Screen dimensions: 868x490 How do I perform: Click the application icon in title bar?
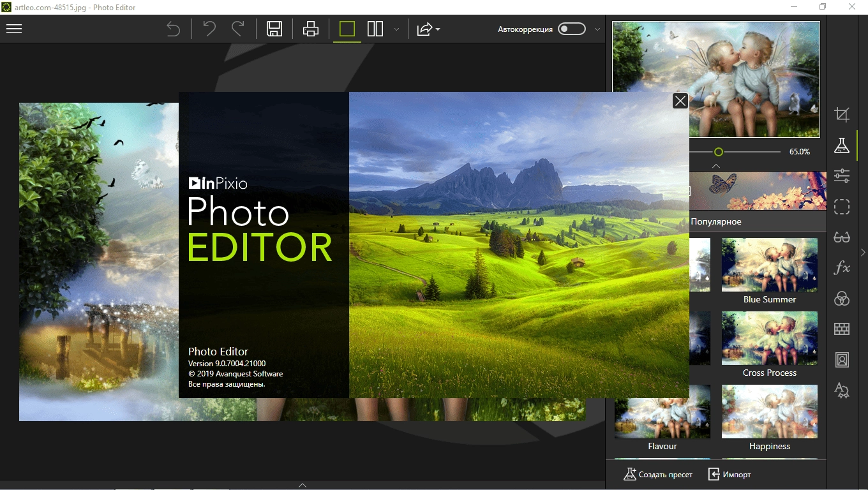pyautogui.click(x=7, y=7)
